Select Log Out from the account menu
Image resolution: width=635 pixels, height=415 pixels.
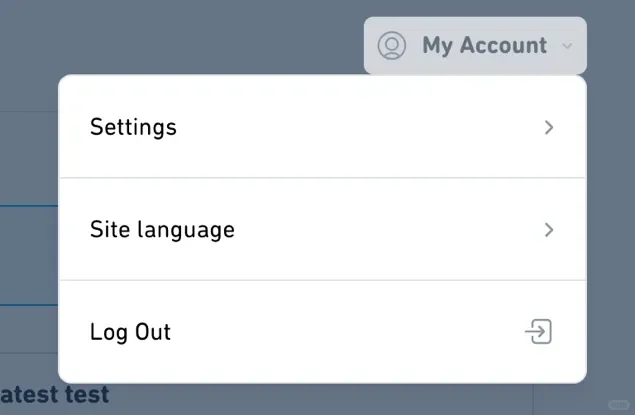(x=322, y=331)
